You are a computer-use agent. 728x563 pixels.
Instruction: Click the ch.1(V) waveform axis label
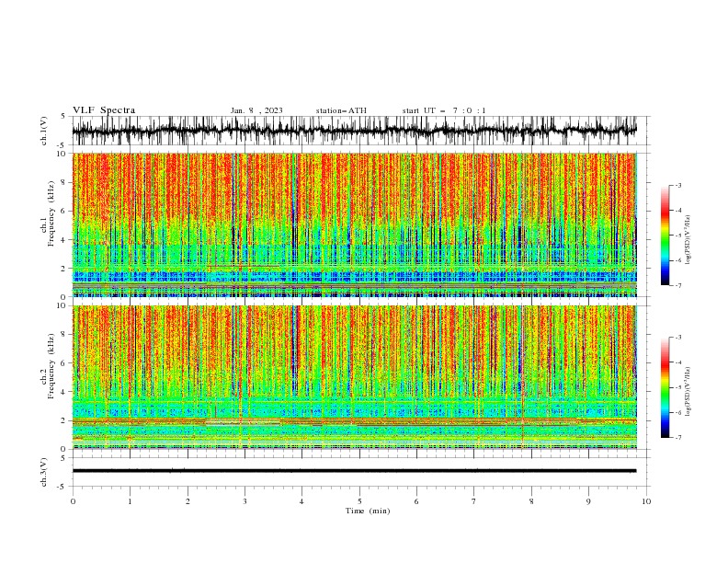click(x=44, y=131)
